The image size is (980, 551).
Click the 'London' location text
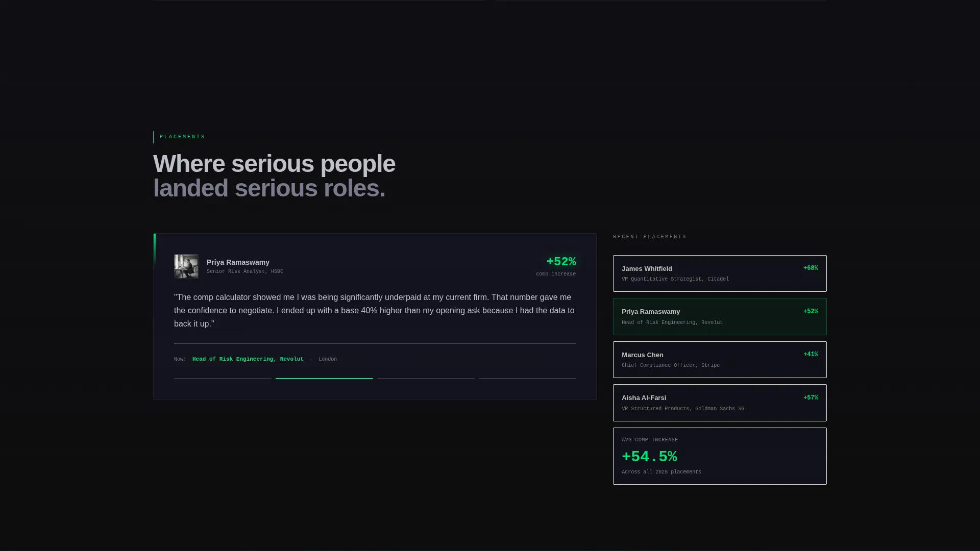[328, 359]
